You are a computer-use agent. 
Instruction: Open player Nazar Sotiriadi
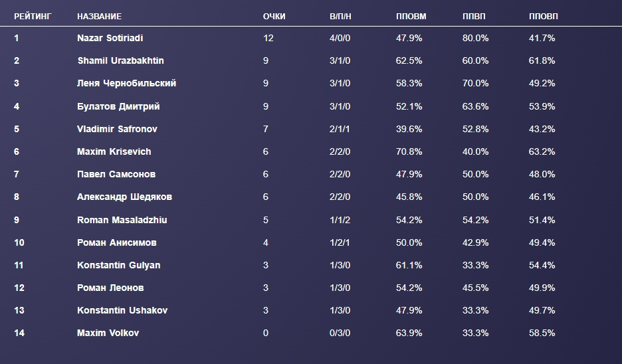coord(110,38)
